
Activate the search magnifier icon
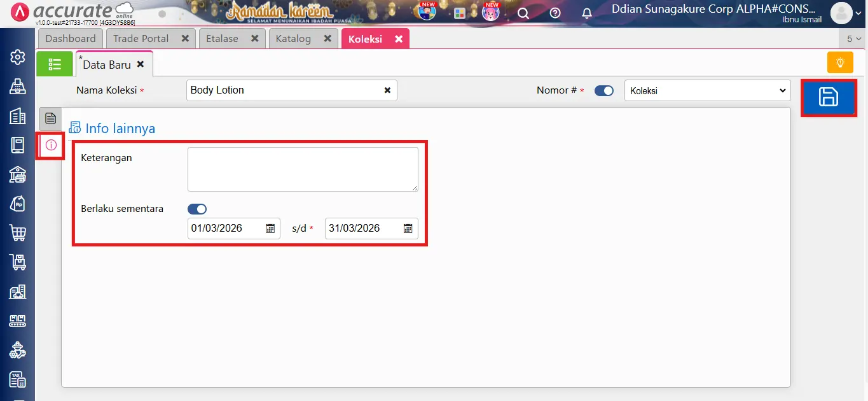click(x=523, y=13)
